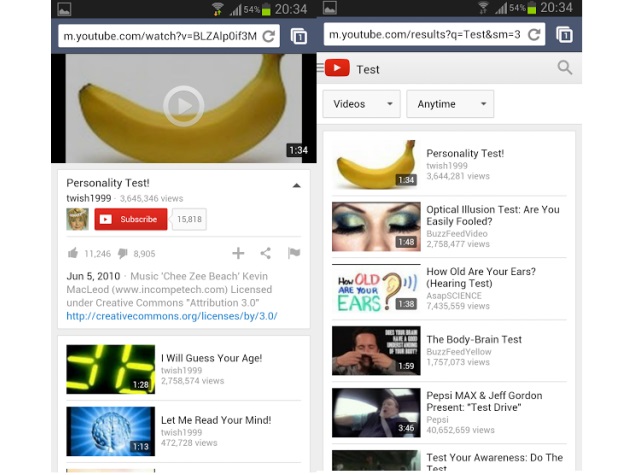Select 'How Old Are Your Ears?' title

tap(481, 277)
